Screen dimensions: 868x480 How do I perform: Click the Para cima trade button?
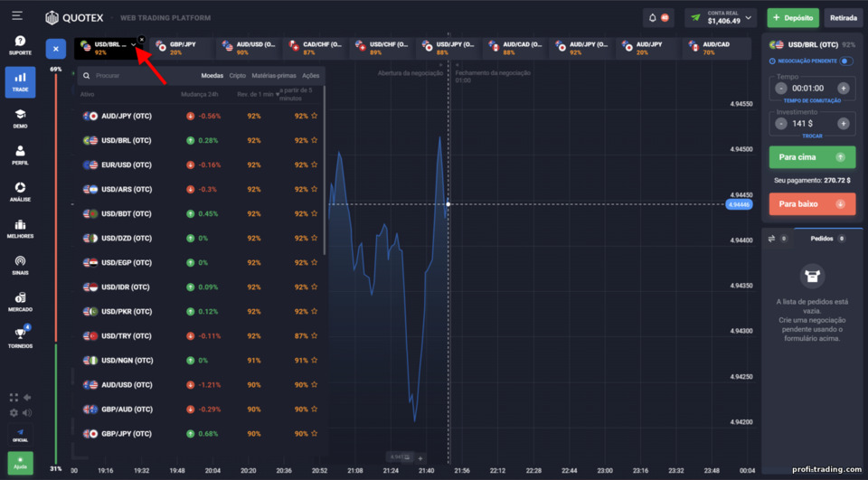[812, 157]
